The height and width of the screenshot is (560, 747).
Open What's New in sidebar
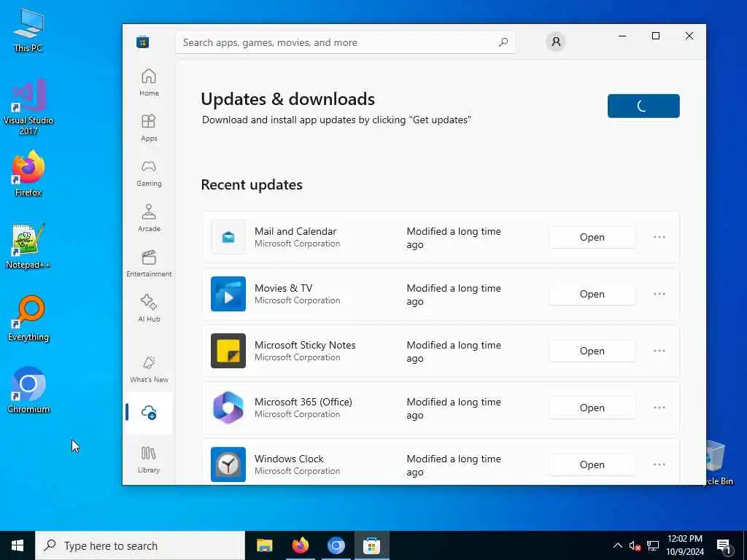[149, 369]
